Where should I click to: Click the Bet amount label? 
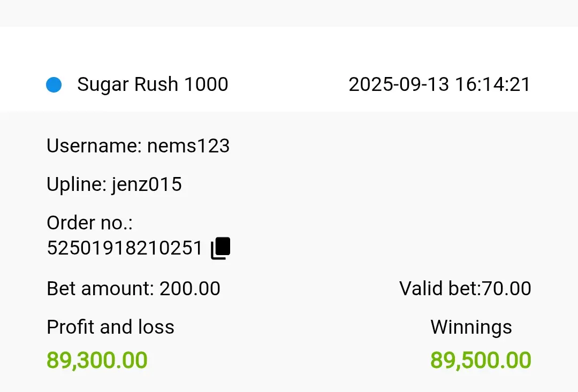pyautogui.click(x=100, y=288)
